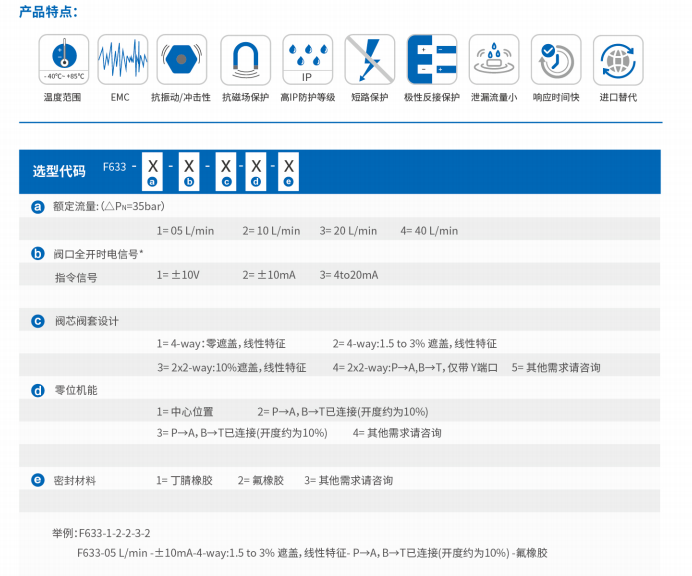Click the EMC waveform icon
692x576 pixels.
click(122, 59)
